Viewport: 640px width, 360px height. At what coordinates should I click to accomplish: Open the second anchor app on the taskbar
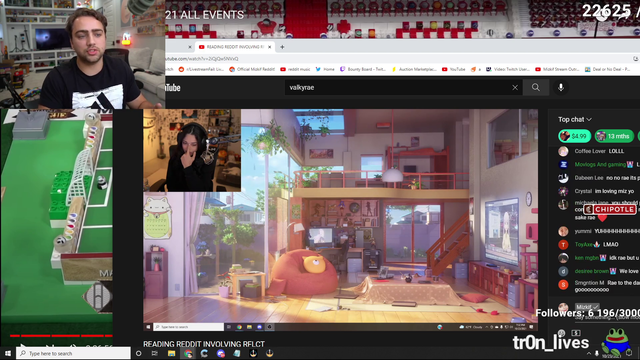click(x=269, y=353)
